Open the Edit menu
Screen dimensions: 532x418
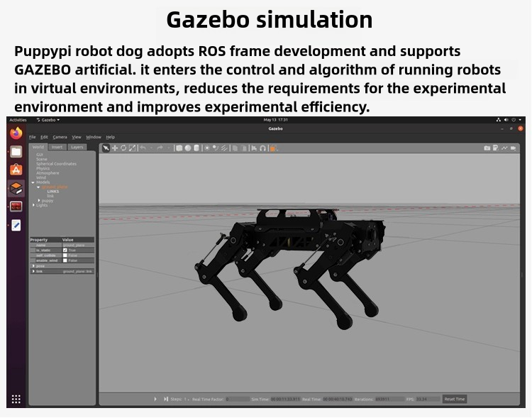[44, 137]
